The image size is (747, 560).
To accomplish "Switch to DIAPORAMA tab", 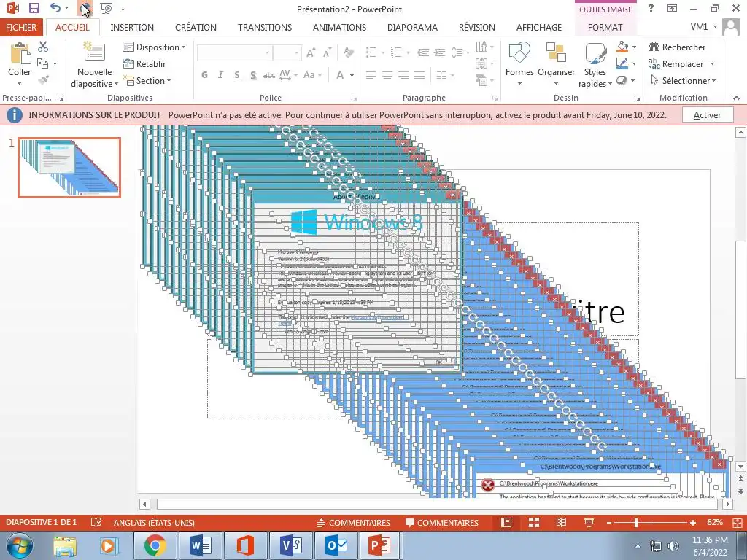I will (412, 27).
